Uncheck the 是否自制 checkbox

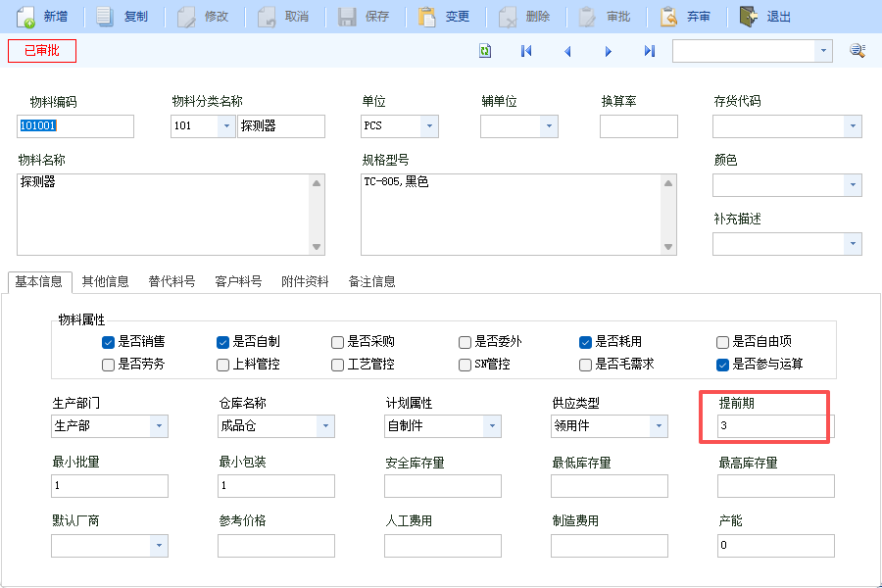click(x=222, y=342)
